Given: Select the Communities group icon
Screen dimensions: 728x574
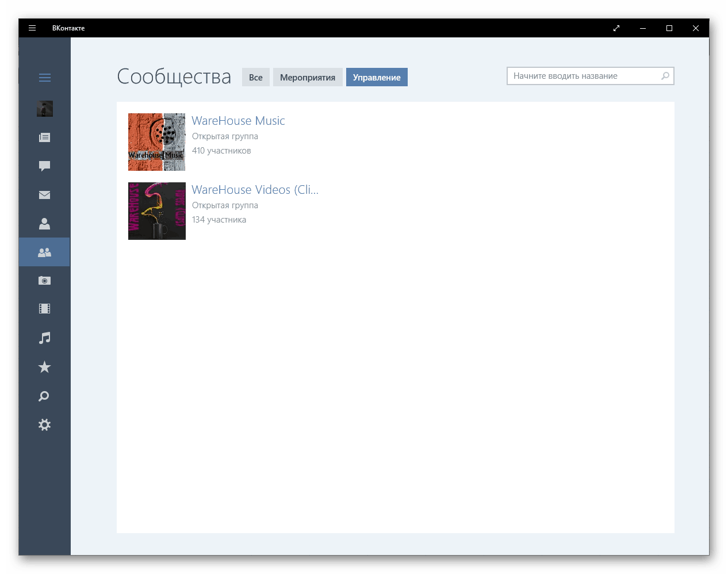Looking at the screenshot, I should (x=45, y=252).
